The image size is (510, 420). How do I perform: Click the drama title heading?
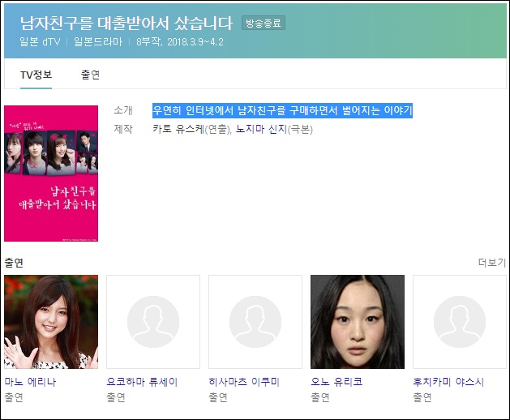tap(126, 23)
